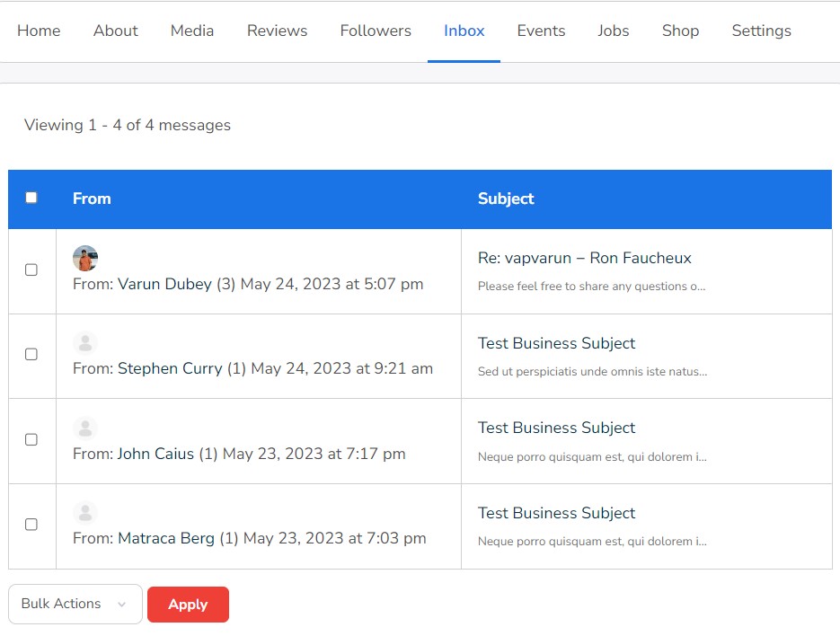Select the checkbox for Stephen Curry's message
The height and width of the screenshot is (636, 840).
click(31, 355)
